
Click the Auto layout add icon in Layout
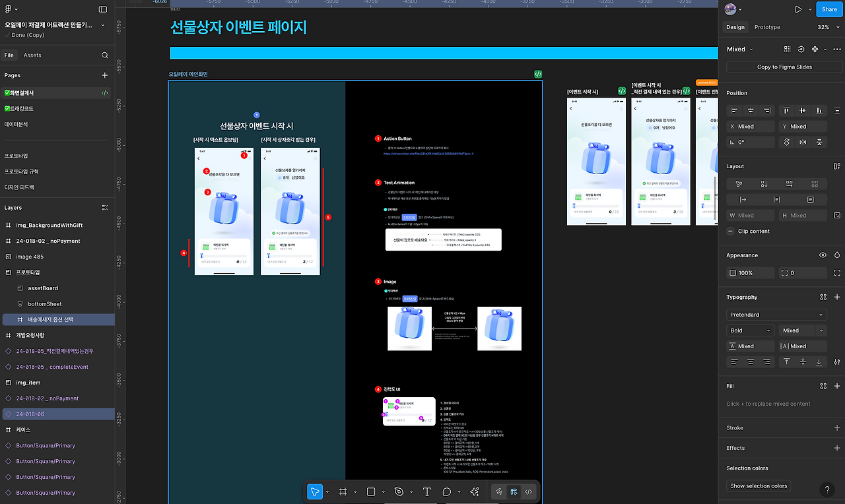click(x=837, y=166)
